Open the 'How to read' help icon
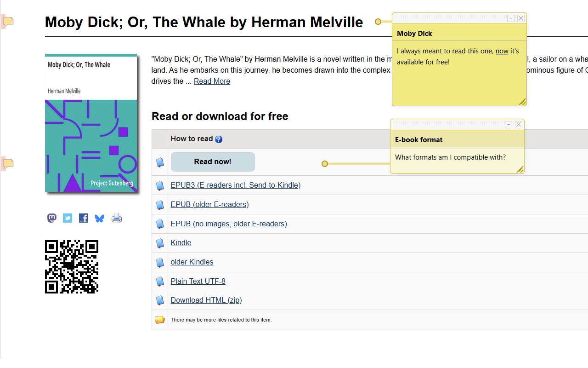The image size is (588, 368). point(219,139)
